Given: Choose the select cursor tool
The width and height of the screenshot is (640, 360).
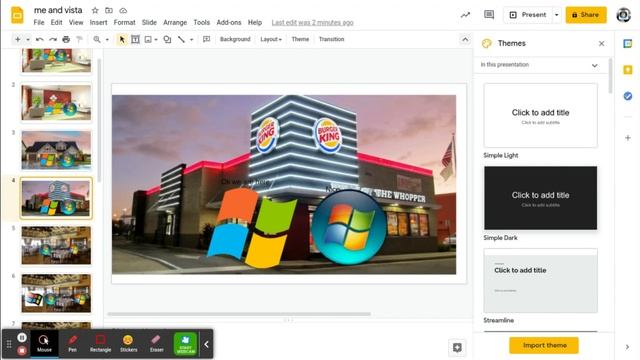Looking at the screenshot, I should pos(122,39).
